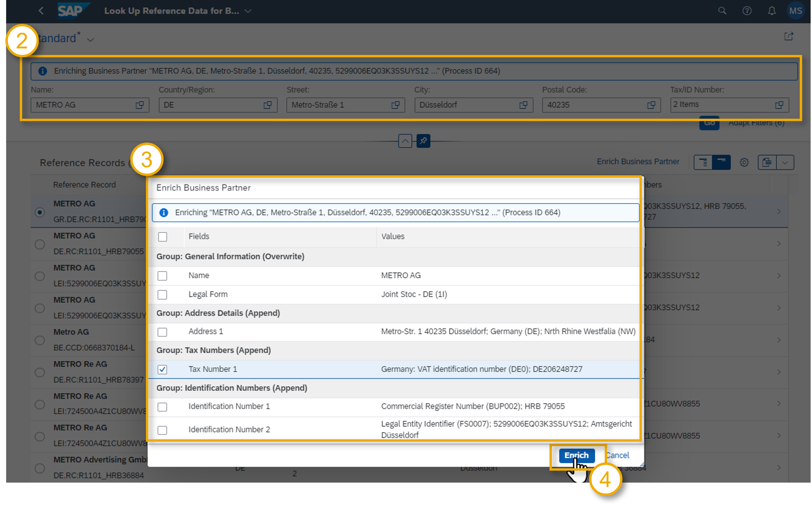The image size is (812, 515).
Task: Click the expand all rows view icon
Action: click(703, 162)
